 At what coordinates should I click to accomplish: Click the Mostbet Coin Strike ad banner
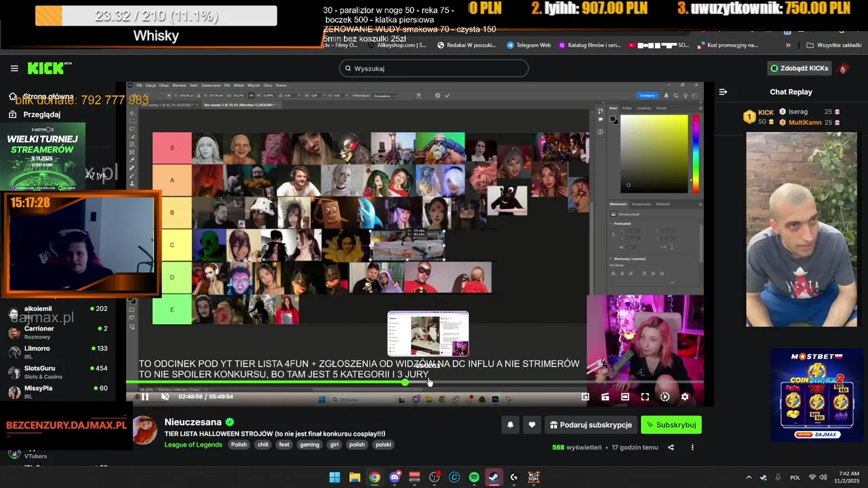(x=817, y=395)
